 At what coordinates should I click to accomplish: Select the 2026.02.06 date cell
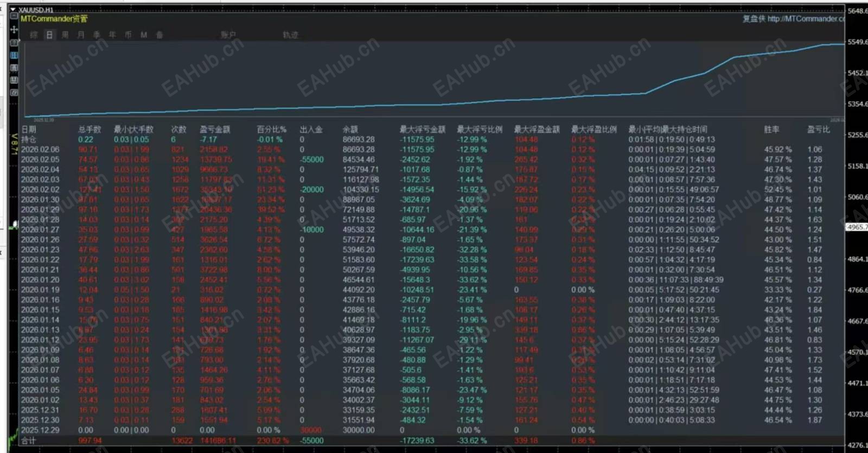tap(40, 150)
